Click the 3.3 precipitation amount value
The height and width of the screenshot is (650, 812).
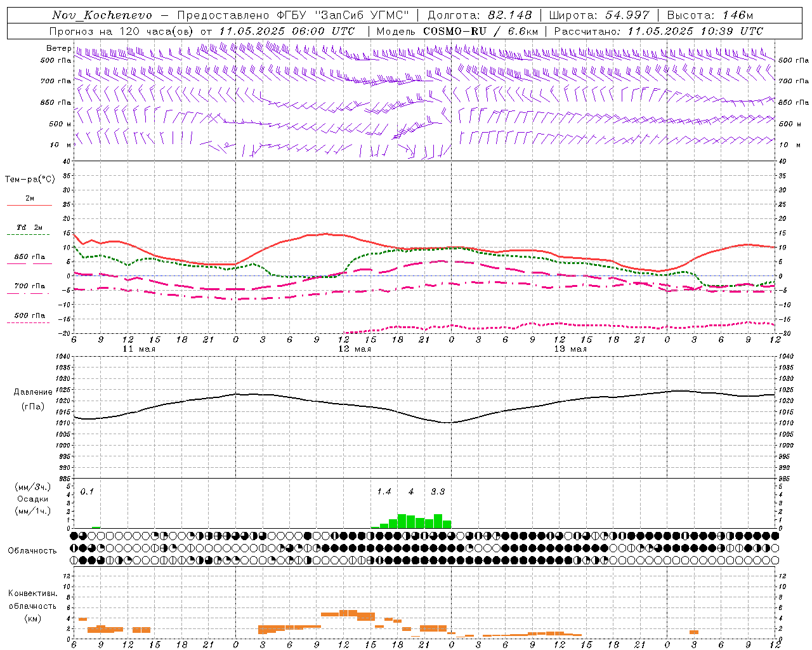[438, 492]
